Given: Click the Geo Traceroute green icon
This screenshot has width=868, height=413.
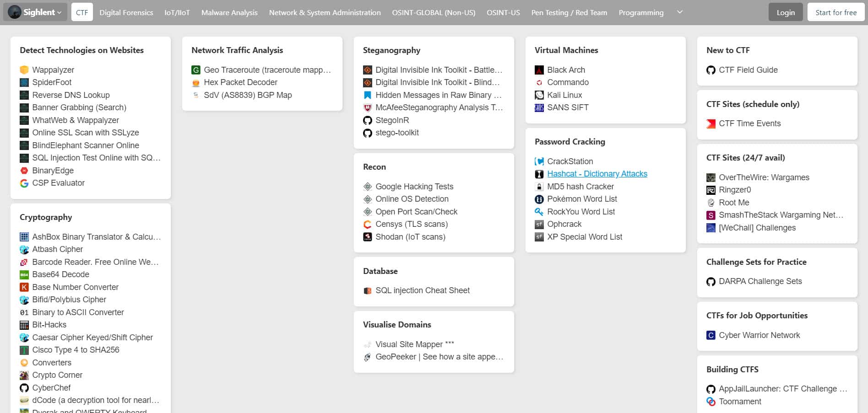Looking at the screenshot, I should (196, 70).
